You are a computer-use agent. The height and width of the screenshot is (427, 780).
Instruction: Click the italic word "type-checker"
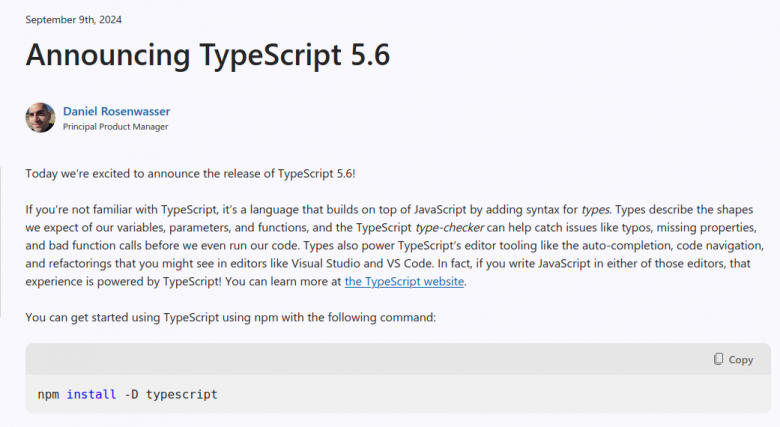[449, 227]
